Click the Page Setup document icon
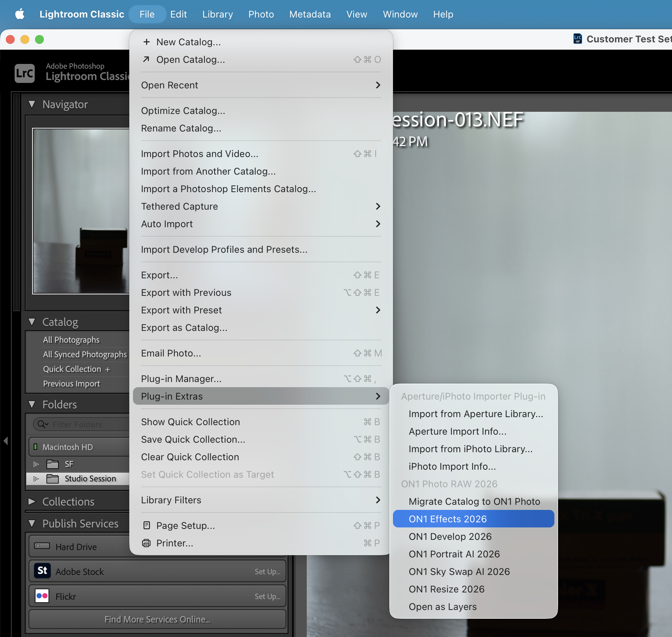The image size is (672, 637). 146,525
